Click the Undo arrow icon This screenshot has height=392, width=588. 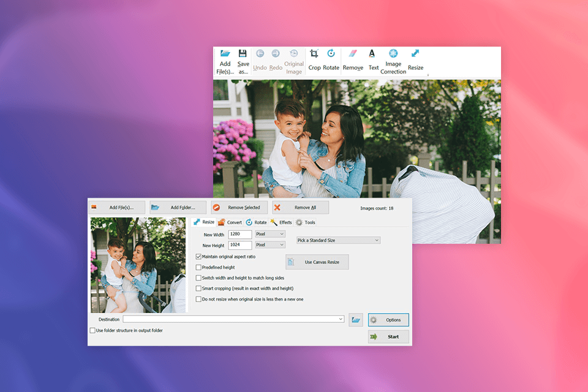coord(260,53)
